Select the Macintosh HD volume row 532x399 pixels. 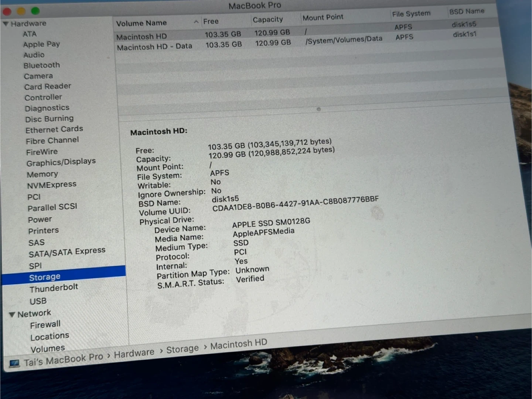tap(141, 37)
